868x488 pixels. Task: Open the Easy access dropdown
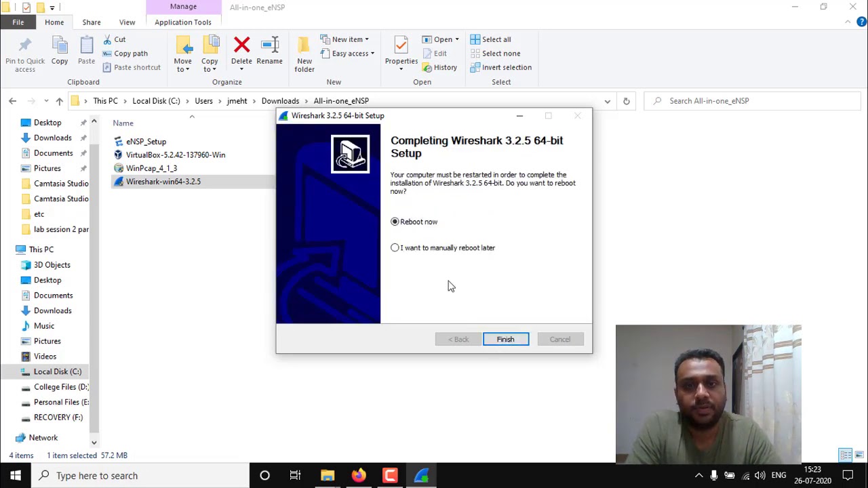click(347, 54)
